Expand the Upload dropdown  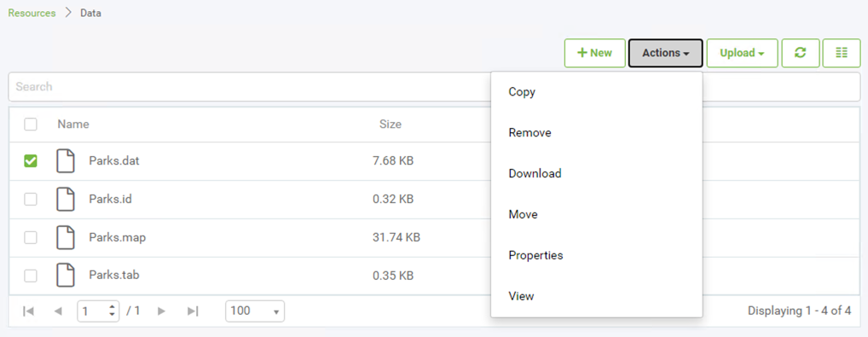point(743,53)
